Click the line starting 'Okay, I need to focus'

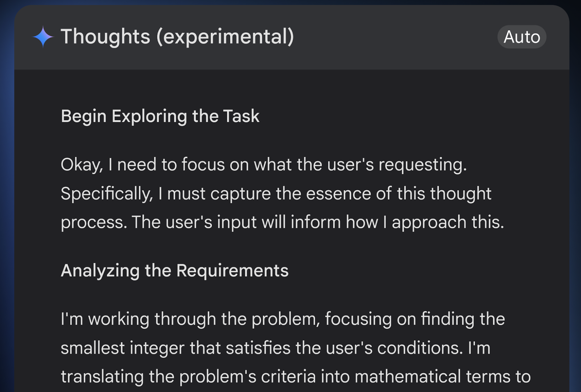[264, 164]
